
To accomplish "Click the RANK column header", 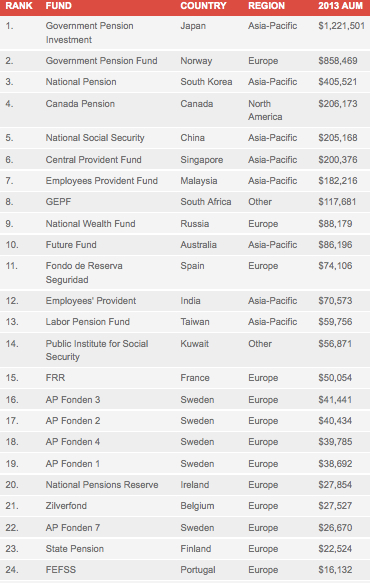I will click(x=19, y=6).
